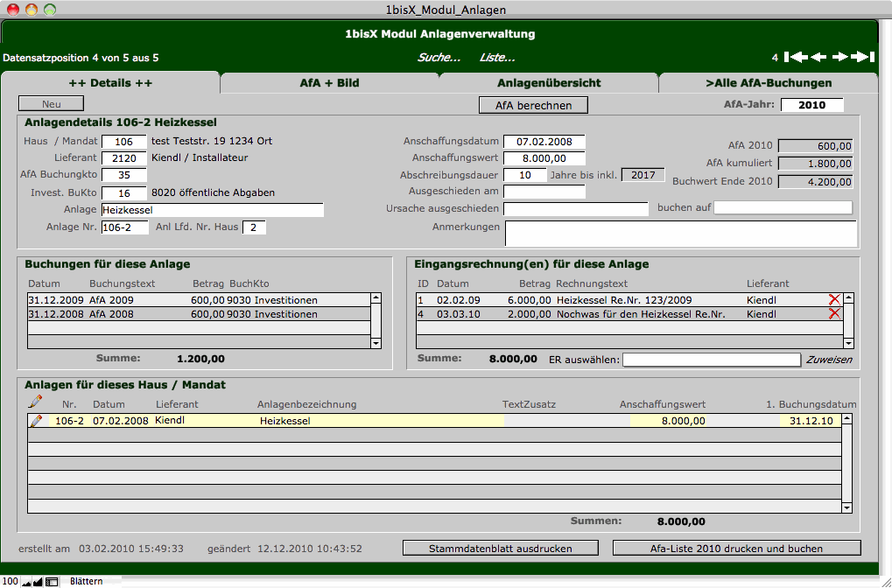892x588 pixels.
Task: Remove invoice 4 using red X
Action: [834, 314]
